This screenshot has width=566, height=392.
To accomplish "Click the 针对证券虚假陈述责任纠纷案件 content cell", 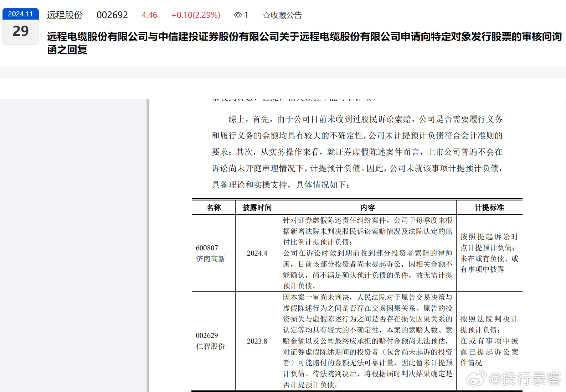I will (x=367, y=253).
